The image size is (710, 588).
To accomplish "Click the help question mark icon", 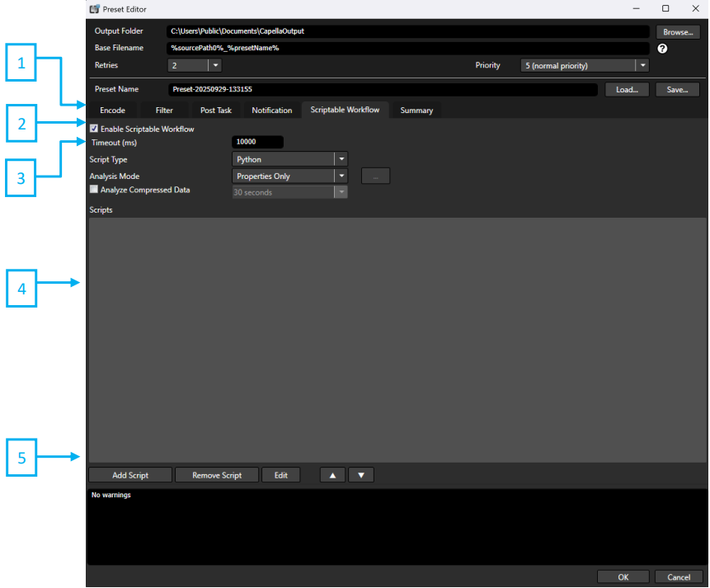I will pos(661,48).
